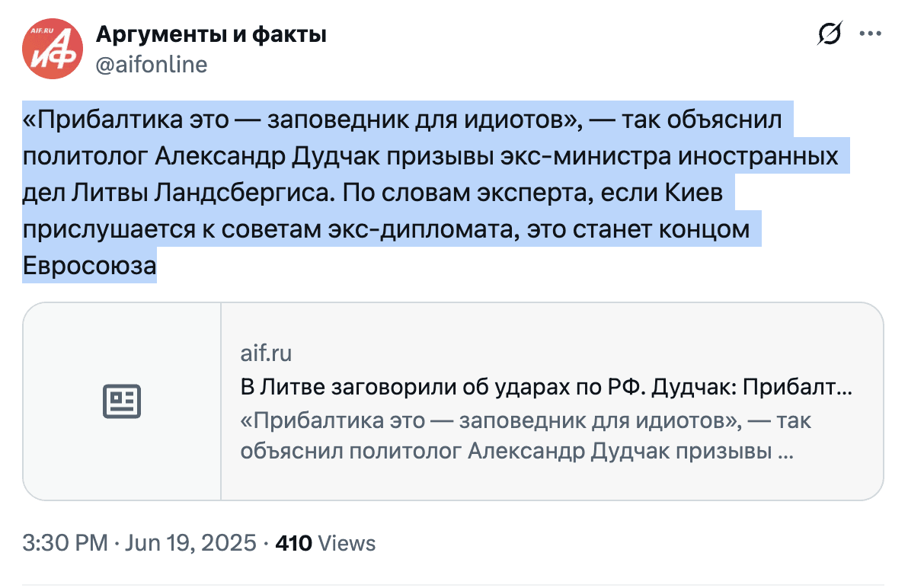Click the Jun 19, 2025 date
908x588 pixels.
[x=190, y=543]
